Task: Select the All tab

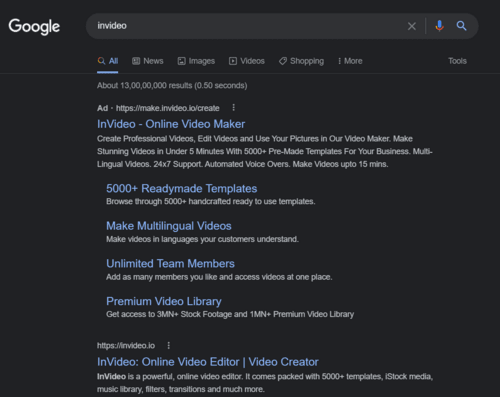Action: tap(108, 61)
